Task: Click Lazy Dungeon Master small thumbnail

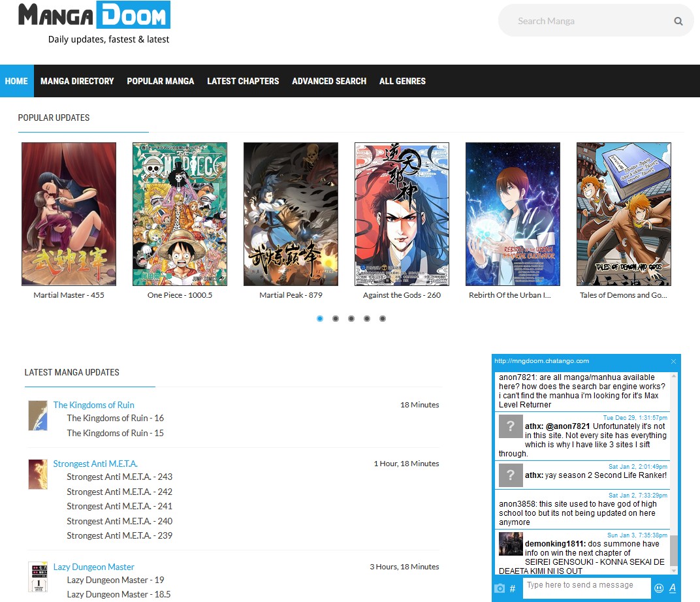Action: coord(38,577)
